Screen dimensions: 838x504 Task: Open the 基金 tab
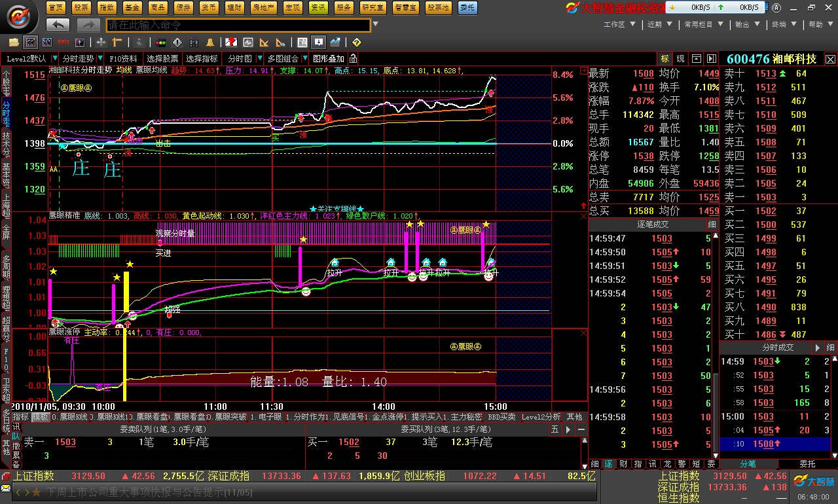[132, 8]
